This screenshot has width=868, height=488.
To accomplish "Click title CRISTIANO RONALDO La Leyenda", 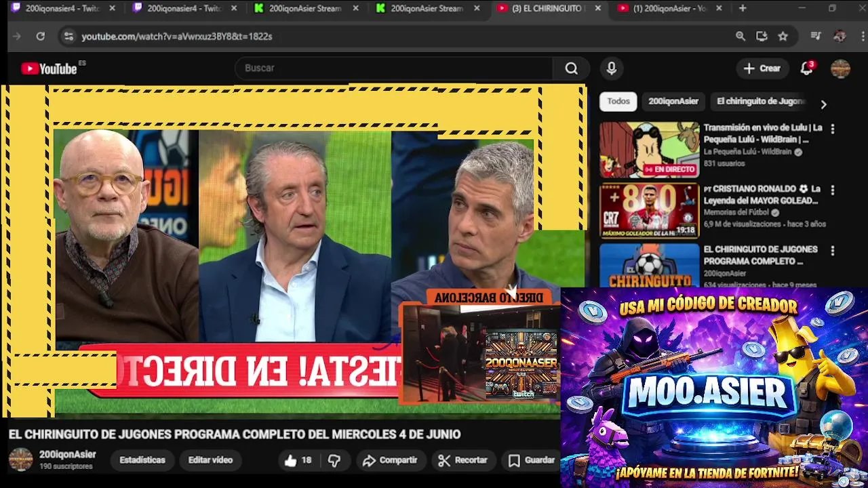I will [x=763, y=195].
